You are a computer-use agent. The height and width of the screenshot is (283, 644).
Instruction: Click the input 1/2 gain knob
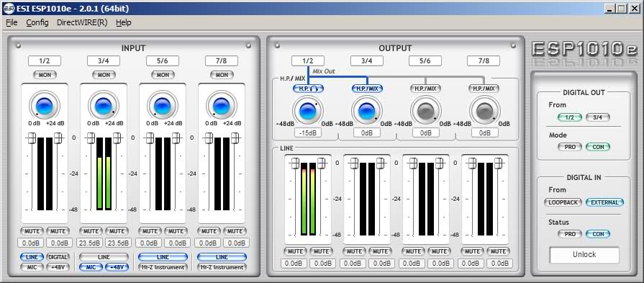tap(45, 106)
